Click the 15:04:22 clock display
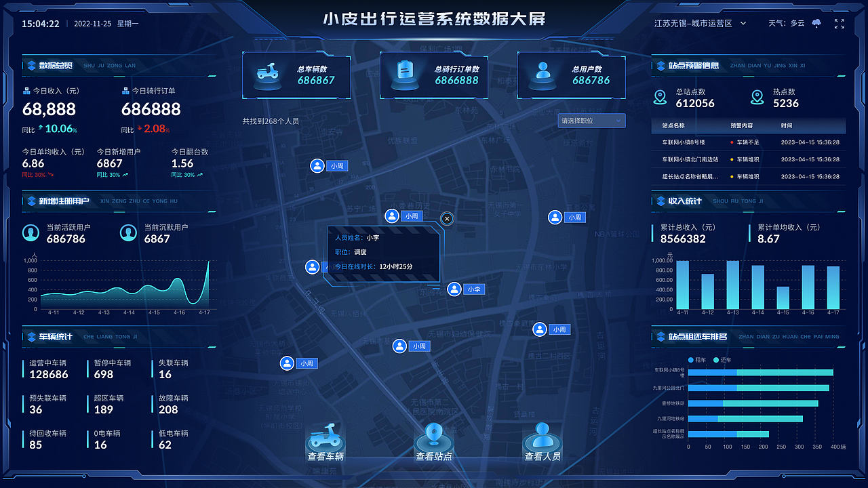This screenshot has width=868, height=488. [x=41, y=24]
